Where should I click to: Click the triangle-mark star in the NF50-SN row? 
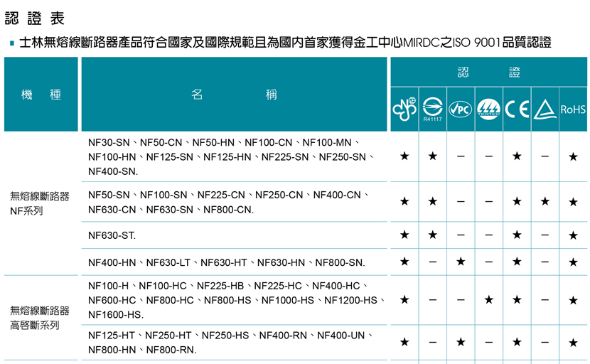click(x=545, y=201)
